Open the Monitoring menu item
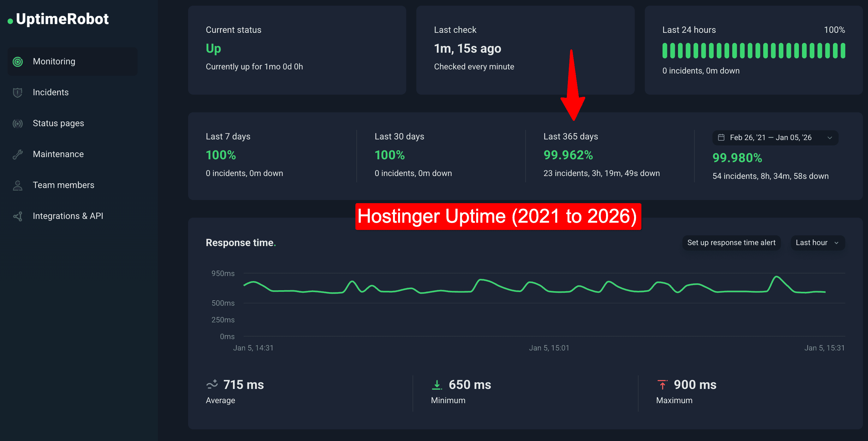Image resolution: width=868 pixels, height=441 pixels. tap(73, 62)
